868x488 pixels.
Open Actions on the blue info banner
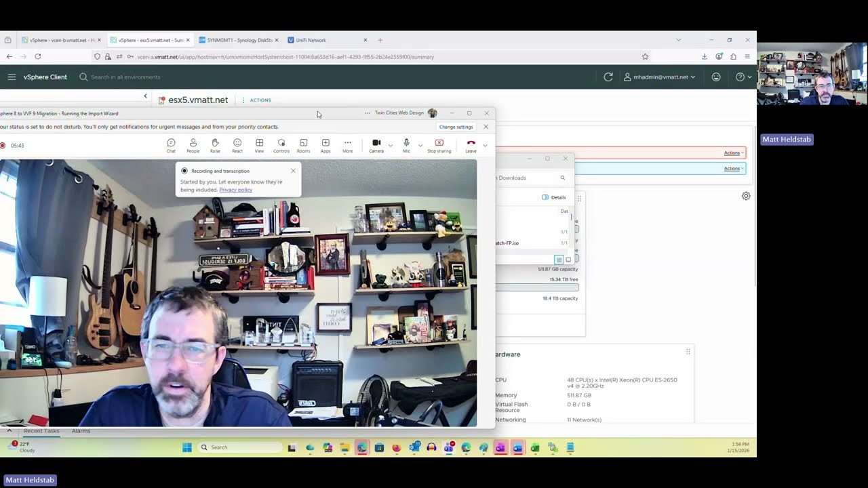click(x=733, y=168)
